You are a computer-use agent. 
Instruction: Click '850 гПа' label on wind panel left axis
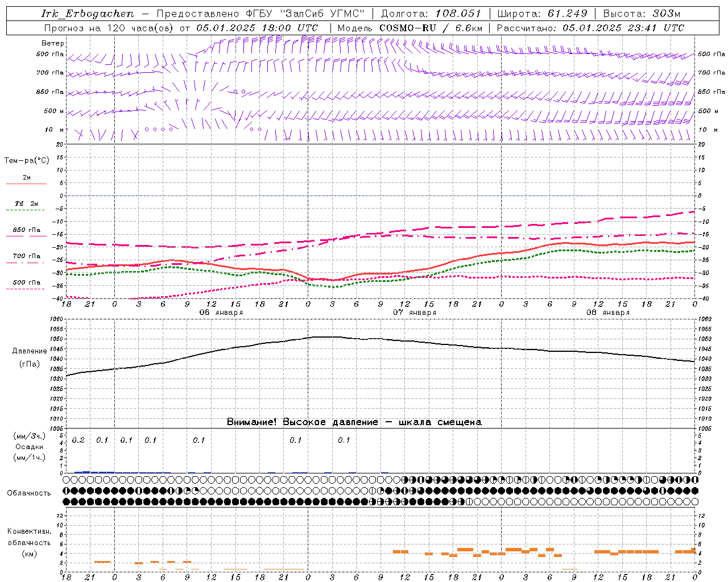pyautogui.click(x=50, y=92)
